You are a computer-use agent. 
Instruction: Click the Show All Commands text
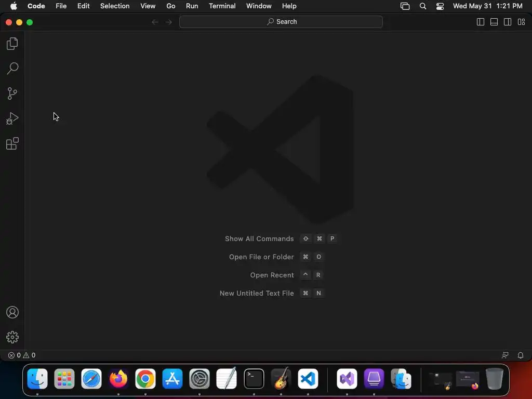(259, 239)
